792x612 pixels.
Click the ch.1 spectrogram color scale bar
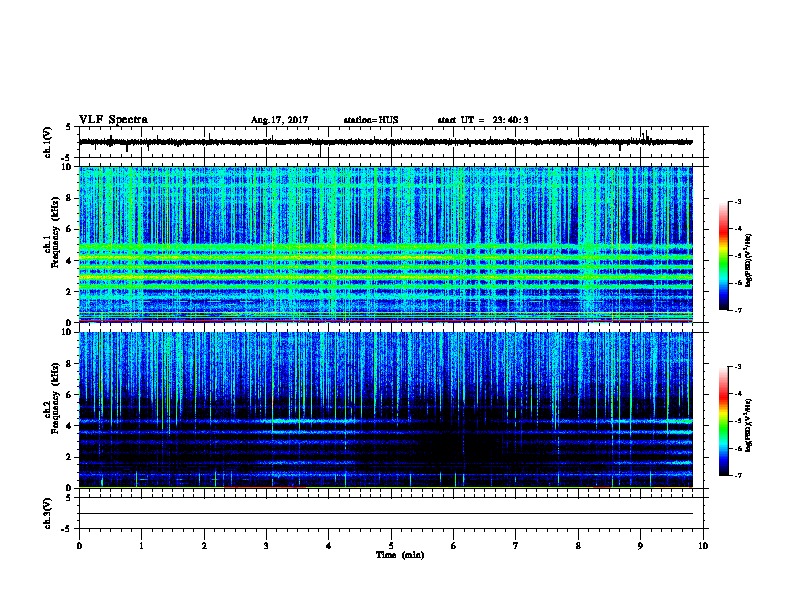723,256
